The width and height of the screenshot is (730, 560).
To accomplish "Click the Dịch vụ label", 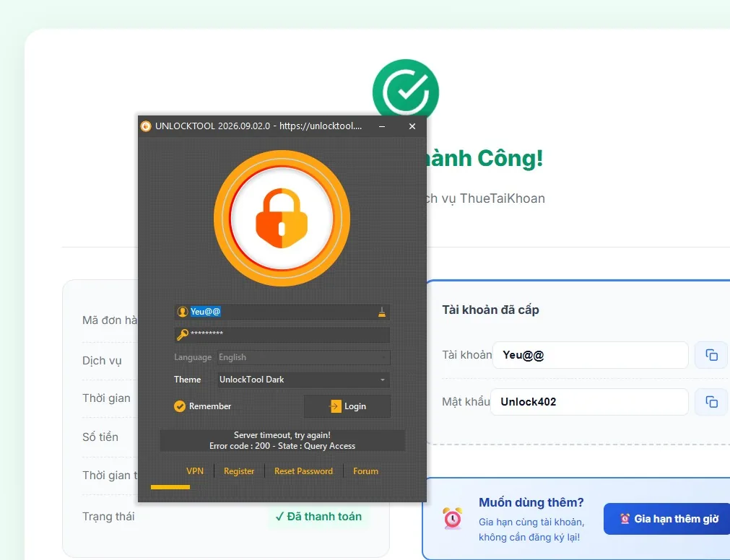I will point(102,361).
